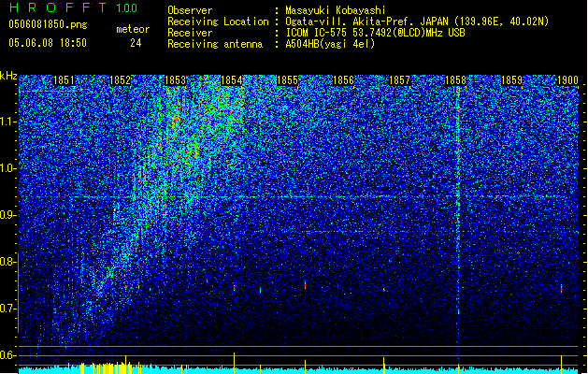This screenshot has height=374, width=588.
Task: Select receiver text ICOM IC-575 53.7492 MHz USB
Action: pyautogui.click(x=375, y=33)
